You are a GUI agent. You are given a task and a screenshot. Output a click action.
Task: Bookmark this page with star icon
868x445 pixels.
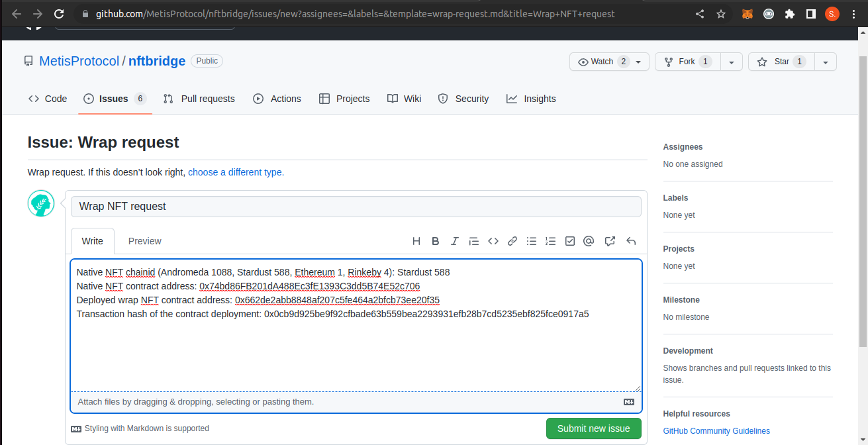coord(721,14)
